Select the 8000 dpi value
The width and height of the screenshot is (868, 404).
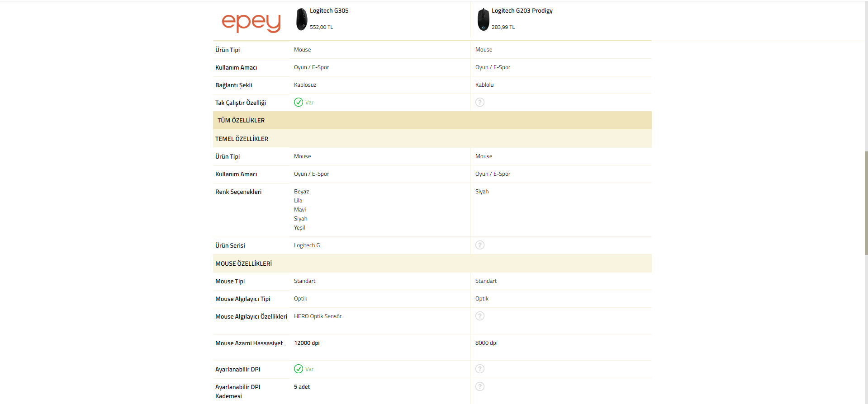[486, 343]
